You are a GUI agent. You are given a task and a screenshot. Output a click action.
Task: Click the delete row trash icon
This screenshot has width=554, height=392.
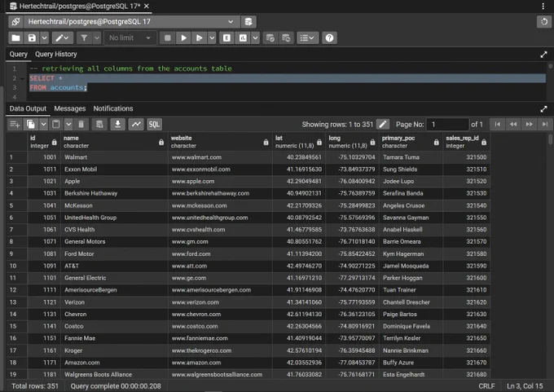(81, 124)
